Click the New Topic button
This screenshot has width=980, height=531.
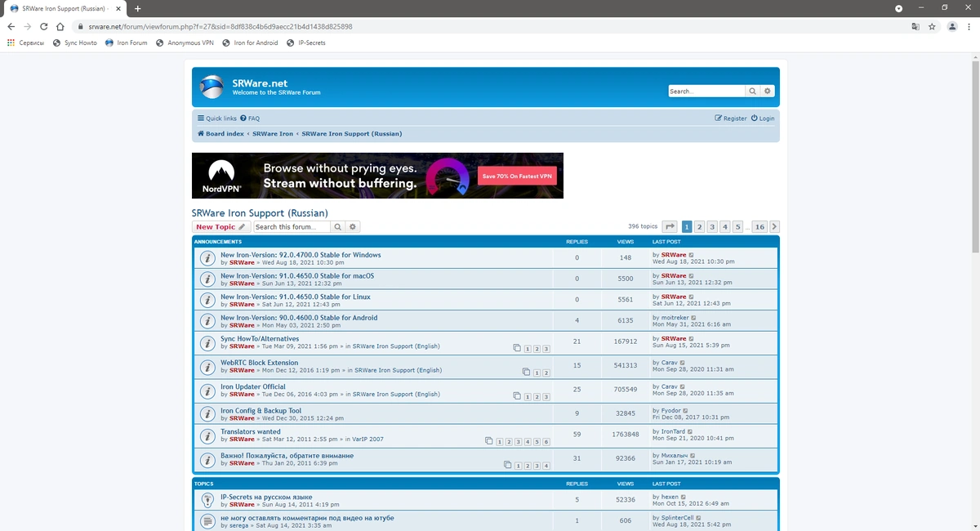pyautogui.click(x=220, y=226)
